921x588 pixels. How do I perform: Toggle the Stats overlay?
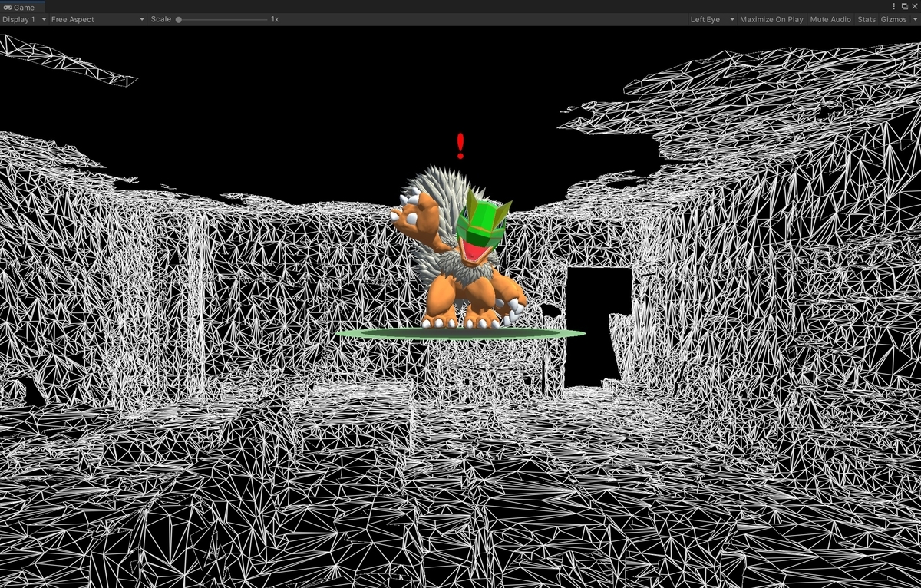(867, 19)
